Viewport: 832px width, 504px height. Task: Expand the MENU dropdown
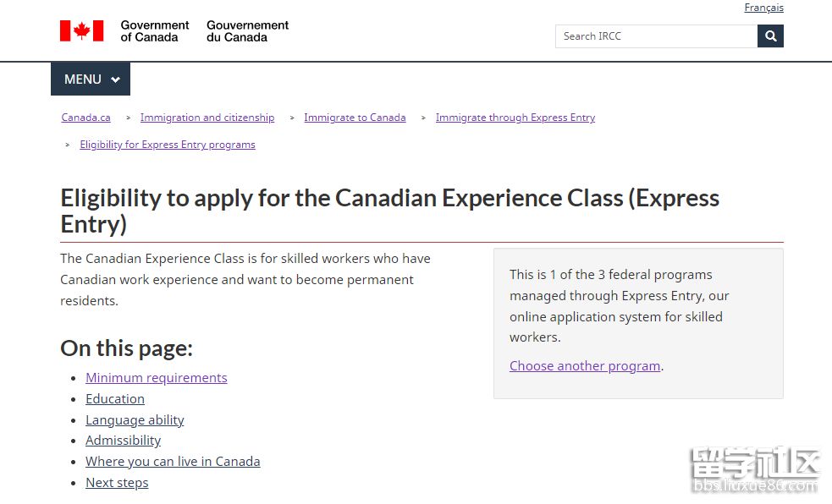coord(91,79)
